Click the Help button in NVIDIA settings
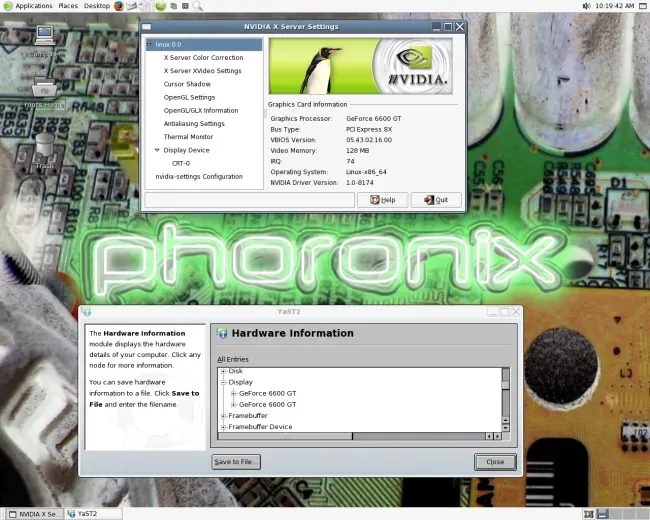Image resolution: width=650 pixels, height=520 pixels. pyautogui.click(x=383, y=200)
